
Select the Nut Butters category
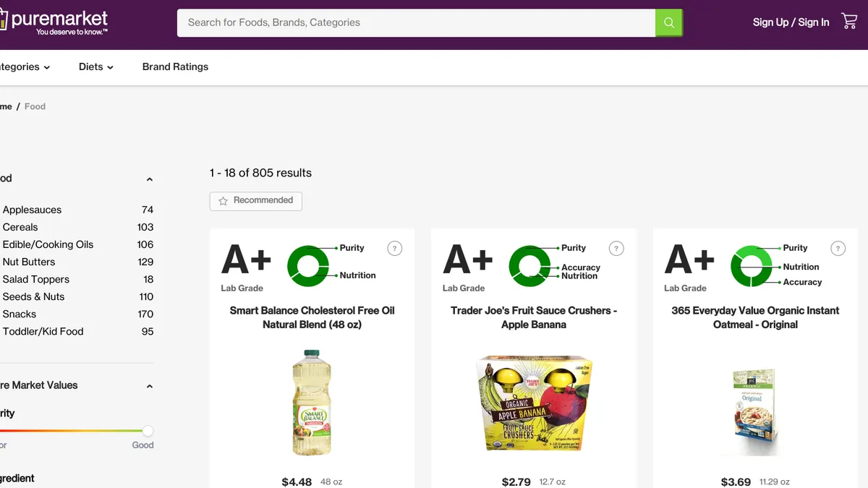[29, 262]
